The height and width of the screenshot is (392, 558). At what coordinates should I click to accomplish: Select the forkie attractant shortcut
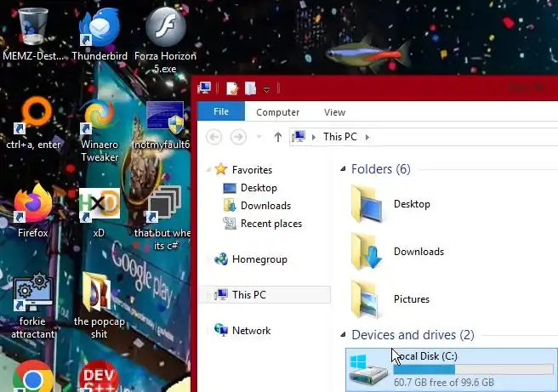[x=32, y=293]
